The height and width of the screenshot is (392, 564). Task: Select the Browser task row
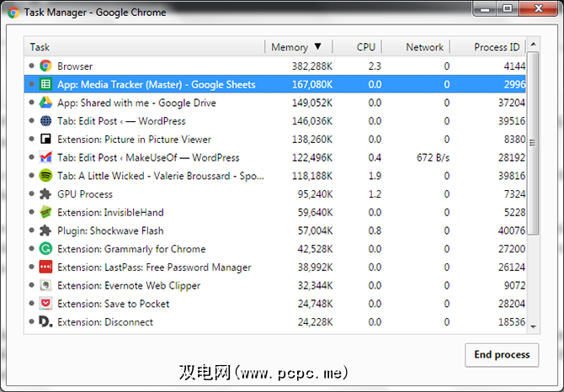(x=275, y=66)
